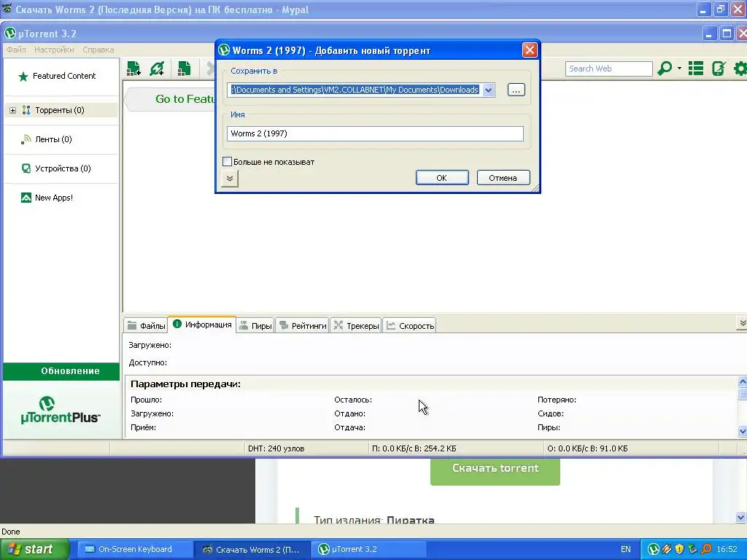This screenshot has width=747, height=560.
Task: Click the EN language indicator
Action: pos(625,549)
